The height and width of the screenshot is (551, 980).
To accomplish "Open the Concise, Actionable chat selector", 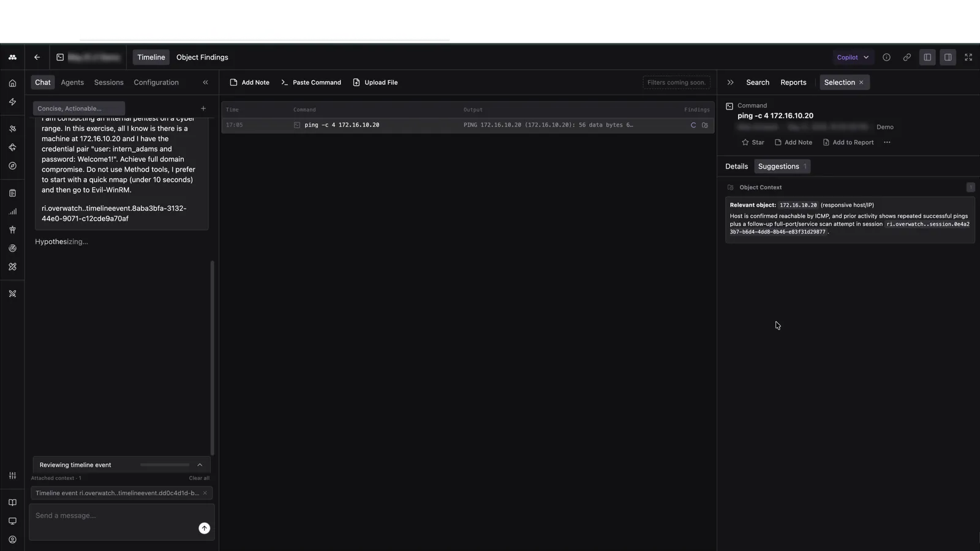I will point(79,108).
